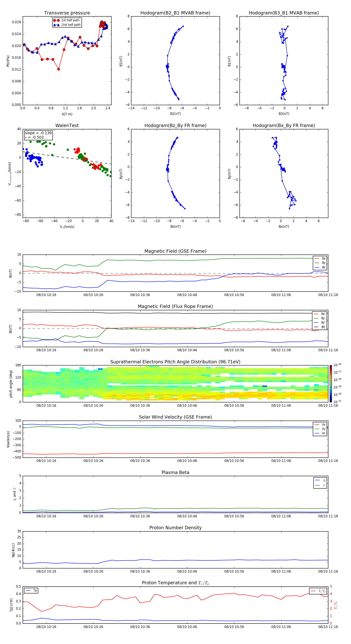The width and height of the screenshot is (351, 644).
Task: Click the 'Hodogram(B2_B1 MVAB frame)' title
Action: 175,13
